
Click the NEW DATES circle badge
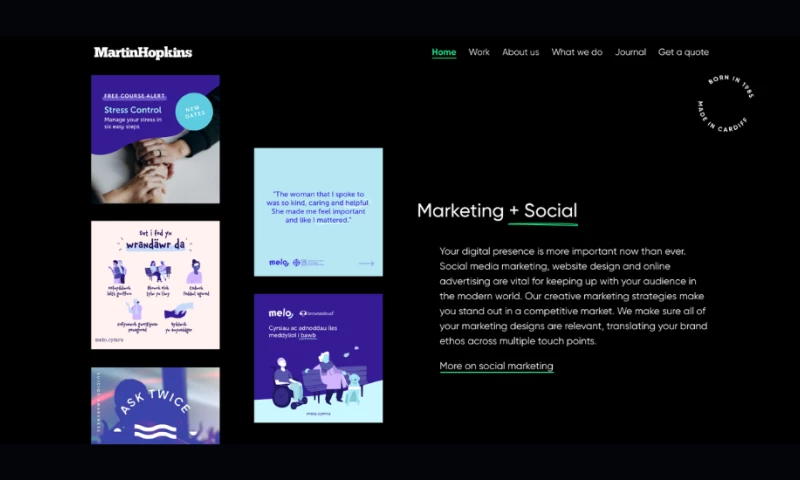click(194, 111)
